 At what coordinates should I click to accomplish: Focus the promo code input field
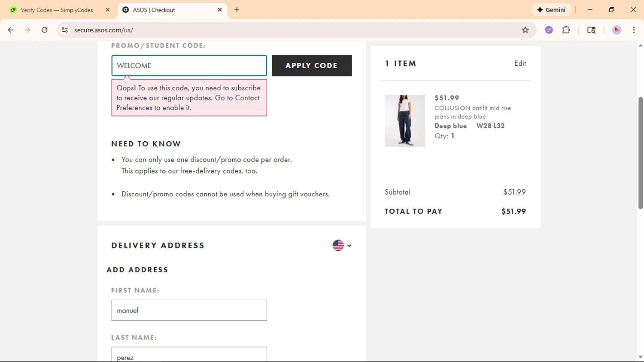(189, 66)
